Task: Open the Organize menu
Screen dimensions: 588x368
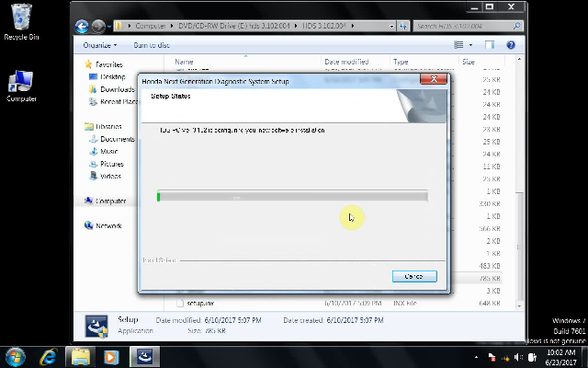Action: (x=100, y=45)
